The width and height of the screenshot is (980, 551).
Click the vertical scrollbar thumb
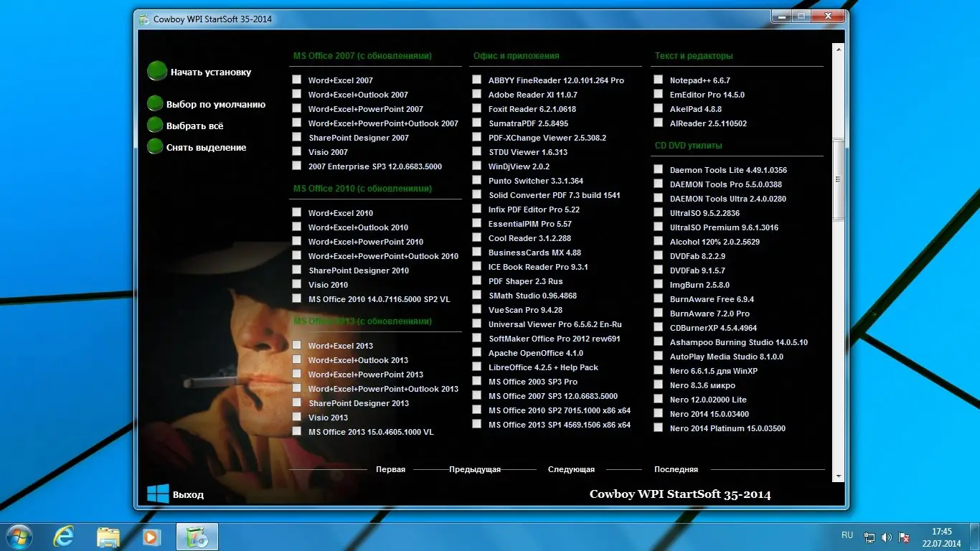[838, 179]
